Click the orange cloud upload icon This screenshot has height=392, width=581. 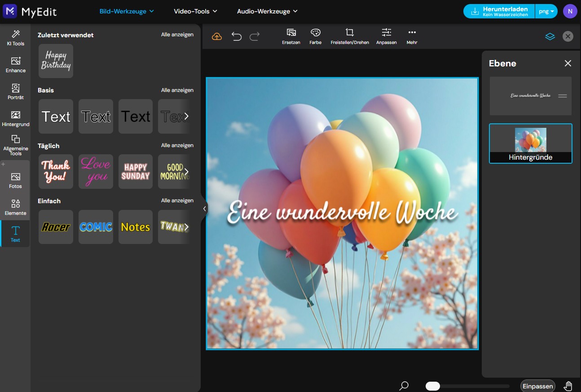pyautogui.click(x=217, y=36)
